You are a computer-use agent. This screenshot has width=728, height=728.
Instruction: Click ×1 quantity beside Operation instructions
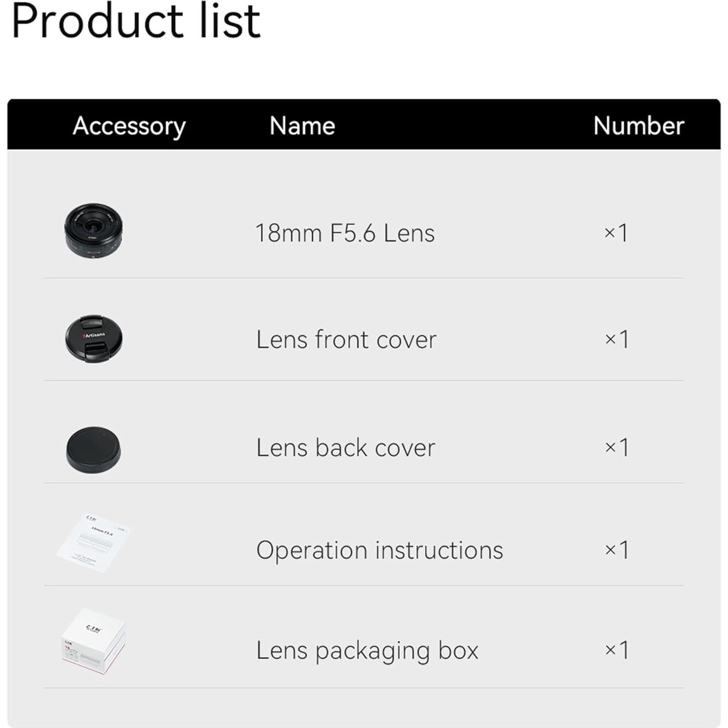coord(617,550)
